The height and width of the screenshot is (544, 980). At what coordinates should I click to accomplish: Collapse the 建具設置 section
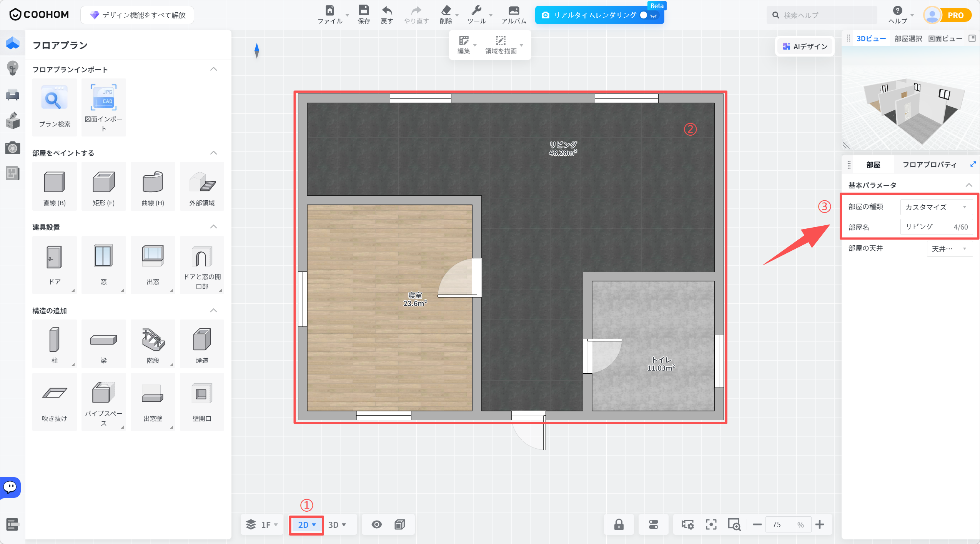coord(213,227)
